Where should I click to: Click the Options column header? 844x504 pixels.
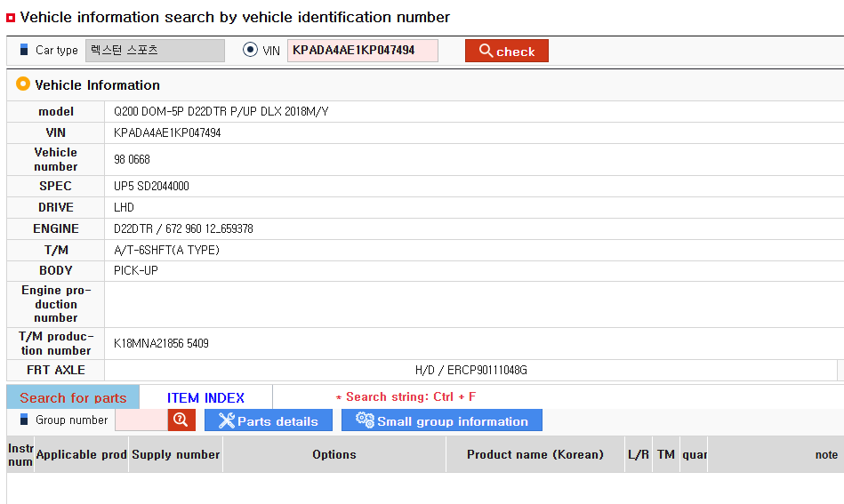(334, 454)
